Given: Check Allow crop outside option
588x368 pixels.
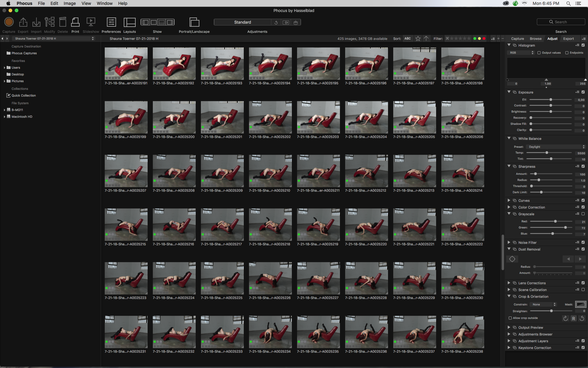Looking at the screenshot, I should (x=510, y=318).
